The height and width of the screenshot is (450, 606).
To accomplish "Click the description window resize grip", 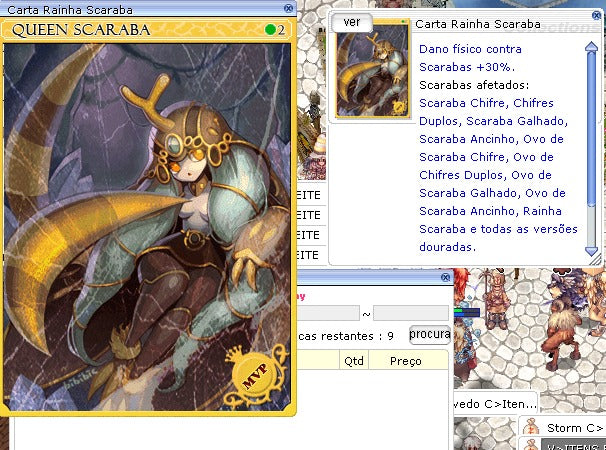I will [596, 260].
